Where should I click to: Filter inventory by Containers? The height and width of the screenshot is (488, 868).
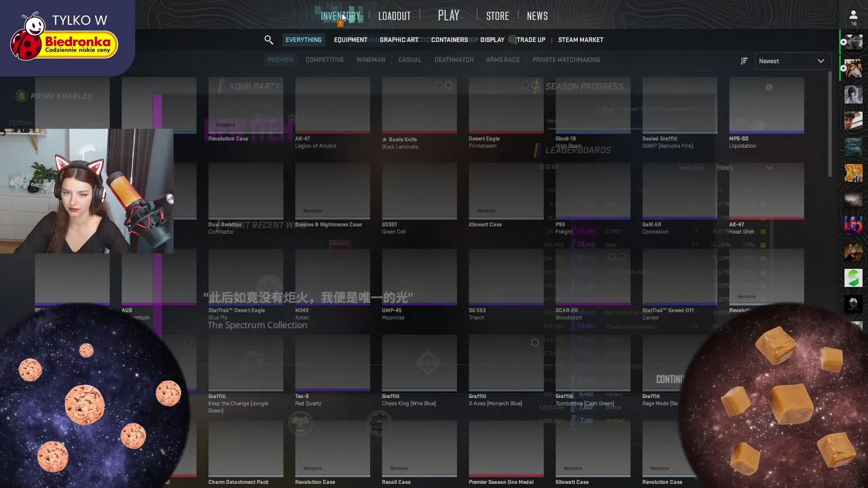click(450, 40)
